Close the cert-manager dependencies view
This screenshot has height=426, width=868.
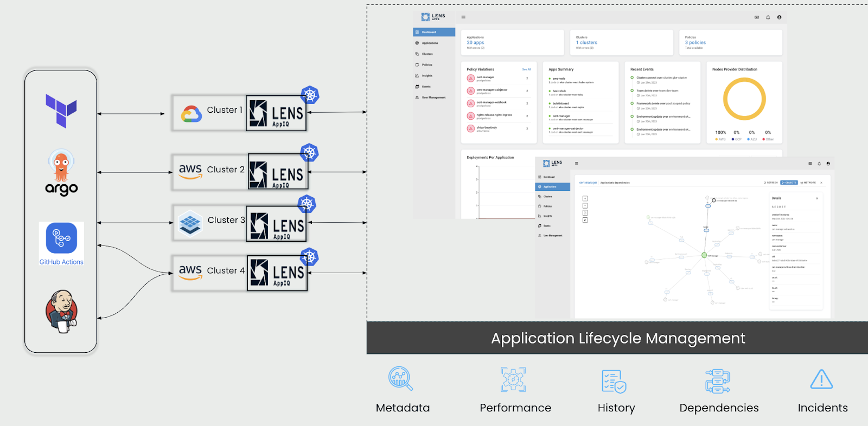[821, 183]
